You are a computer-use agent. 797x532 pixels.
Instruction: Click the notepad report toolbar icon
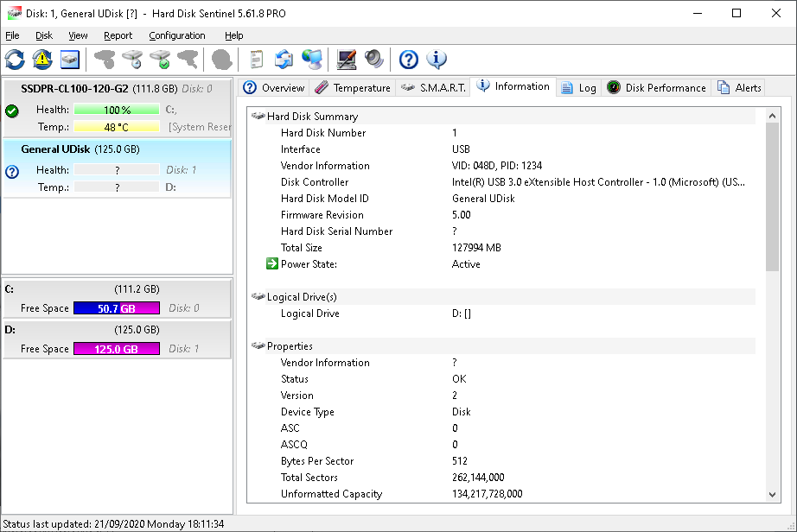point(256,60)
